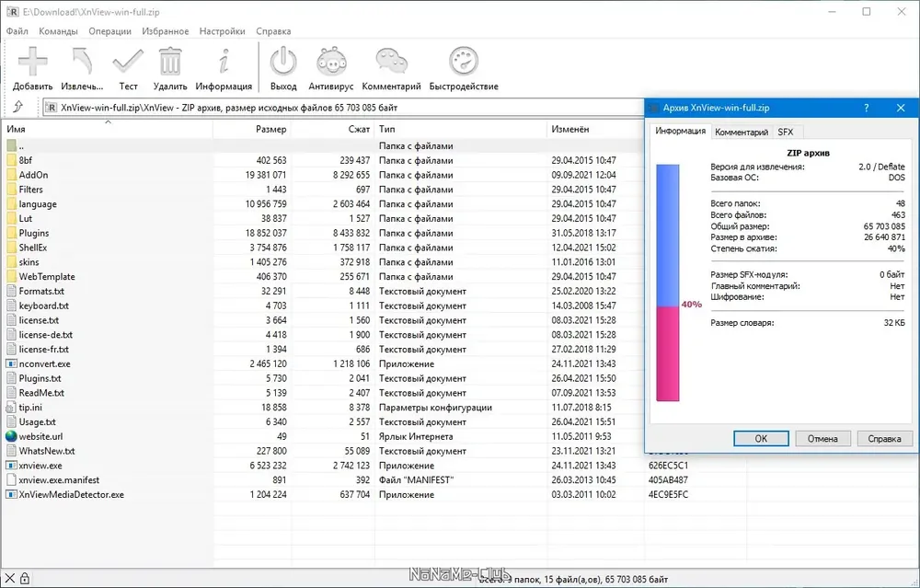Open the Информация toolbar icon
The height and width of the screenshot is (588, 920).
coord(224,62)
